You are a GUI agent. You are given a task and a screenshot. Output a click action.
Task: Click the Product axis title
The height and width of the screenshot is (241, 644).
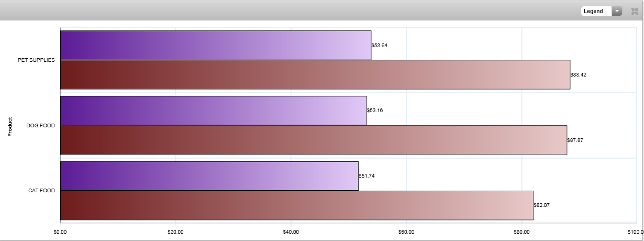point(10,126)
